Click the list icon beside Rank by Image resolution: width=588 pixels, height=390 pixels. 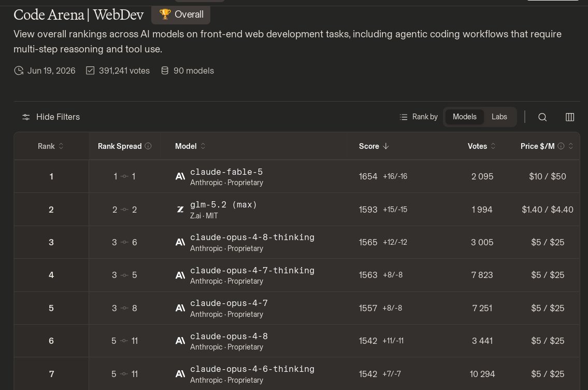coord(404,117)
